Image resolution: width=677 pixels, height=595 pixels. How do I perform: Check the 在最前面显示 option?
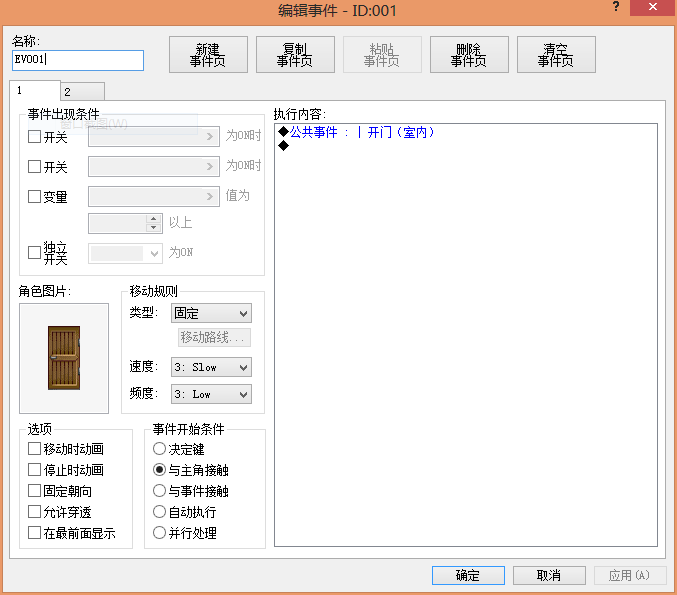35,532
